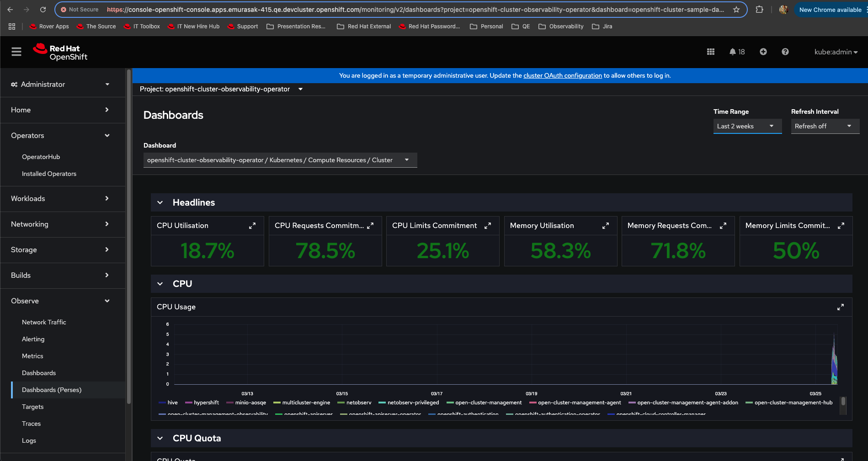Open the hamburger navigation menu

16,52
